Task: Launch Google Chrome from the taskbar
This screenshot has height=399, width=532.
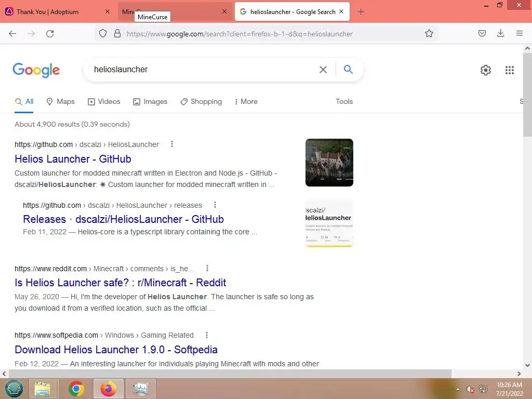Action: coord(76,389)
